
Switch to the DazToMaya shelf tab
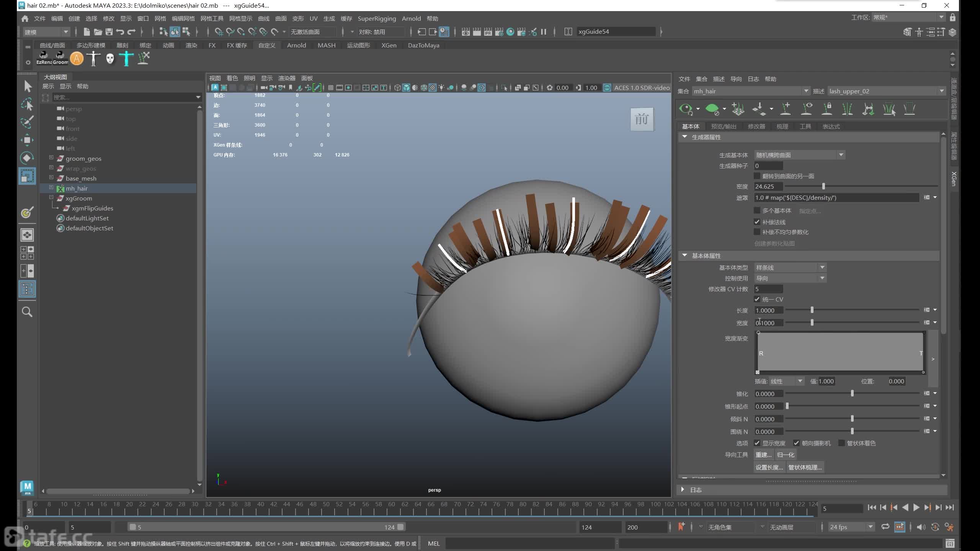pyautogui.click(x=423, y=45)
